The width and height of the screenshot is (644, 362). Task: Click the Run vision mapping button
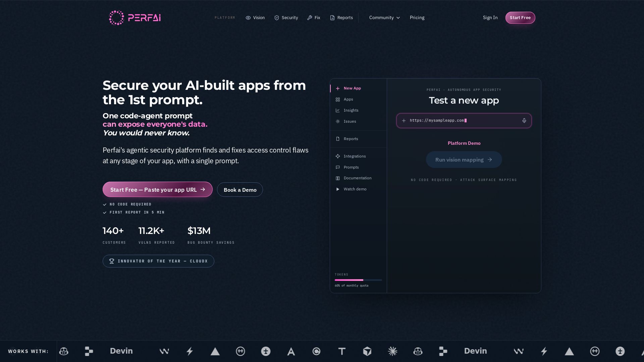[464, 160]
